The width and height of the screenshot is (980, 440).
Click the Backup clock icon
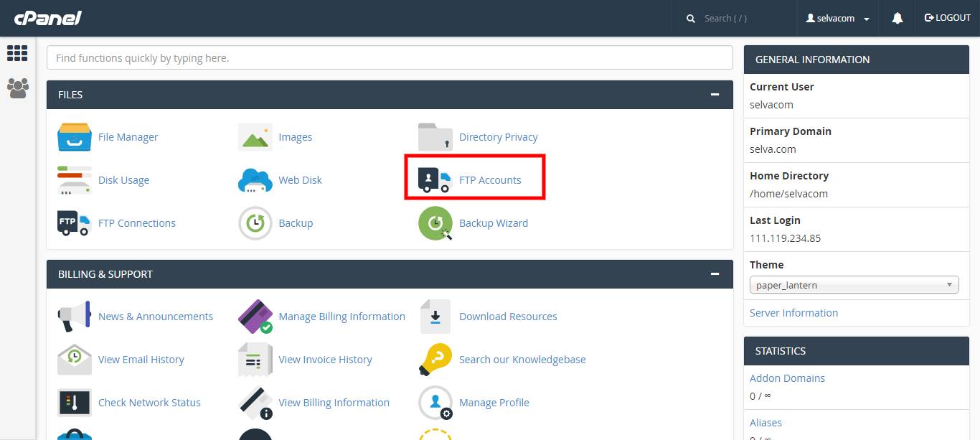click(x=255, y=223)
